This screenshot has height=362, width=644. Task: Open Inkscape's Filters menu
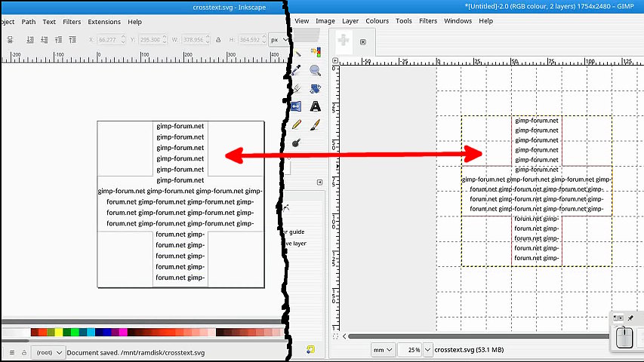72,22
